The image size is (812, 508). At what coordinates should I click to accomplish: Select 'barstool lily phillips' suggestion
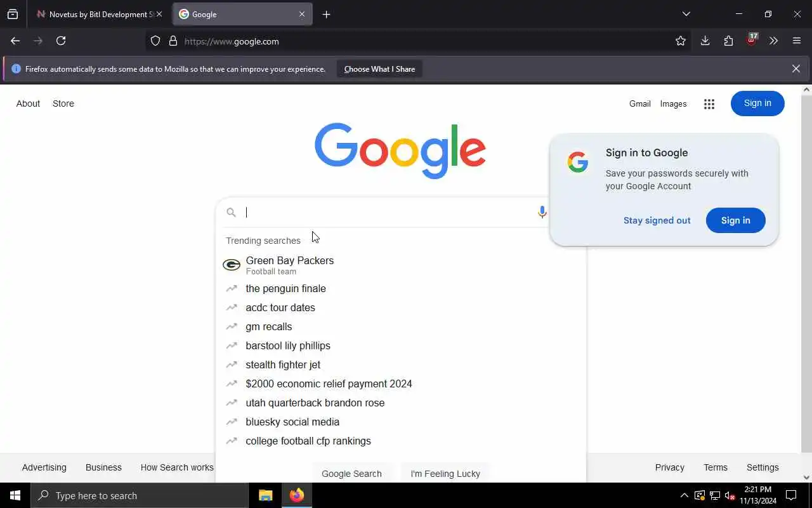coord(401,345)
